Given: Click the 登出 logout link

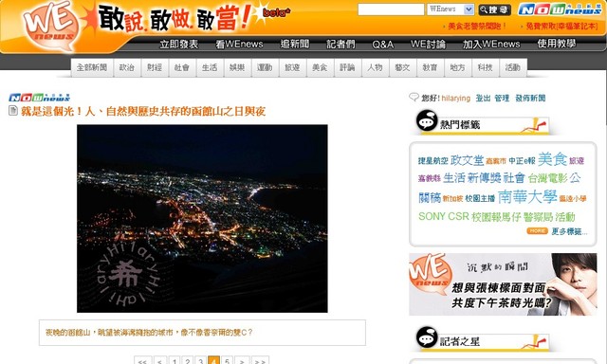Looking at the screenshot, I should tap(483, 98).
